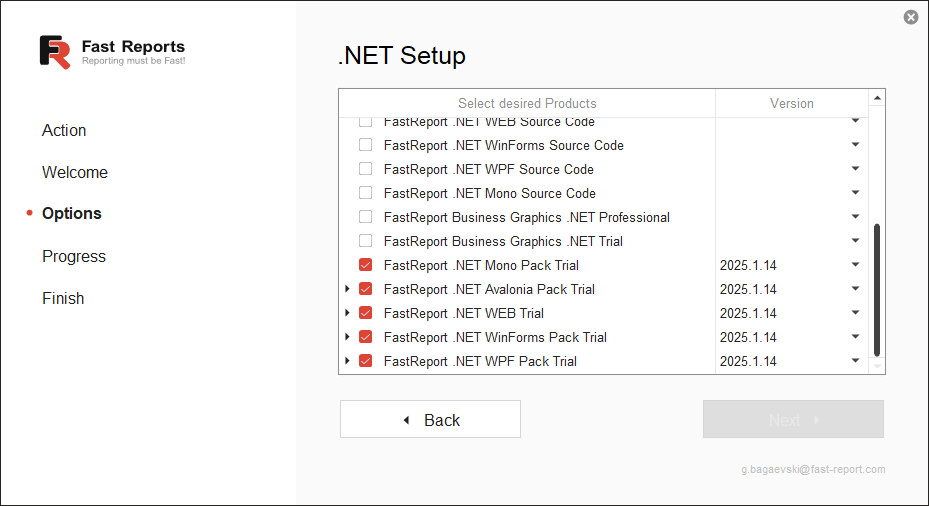Check FastReport Business Graphics .NET Trial
The height and width of the screenshot is (506, 929).
(x=366, y=241)
